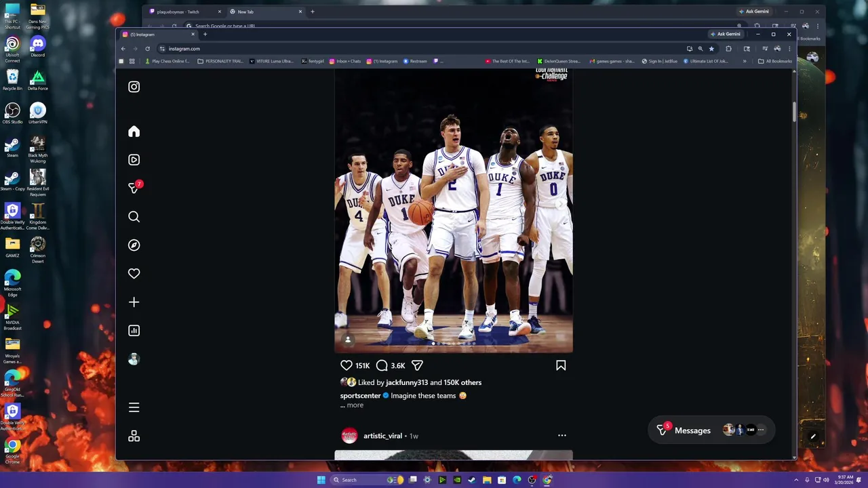Click Ask Gemini in back window
868x488 pixels.
coord(754,12)
